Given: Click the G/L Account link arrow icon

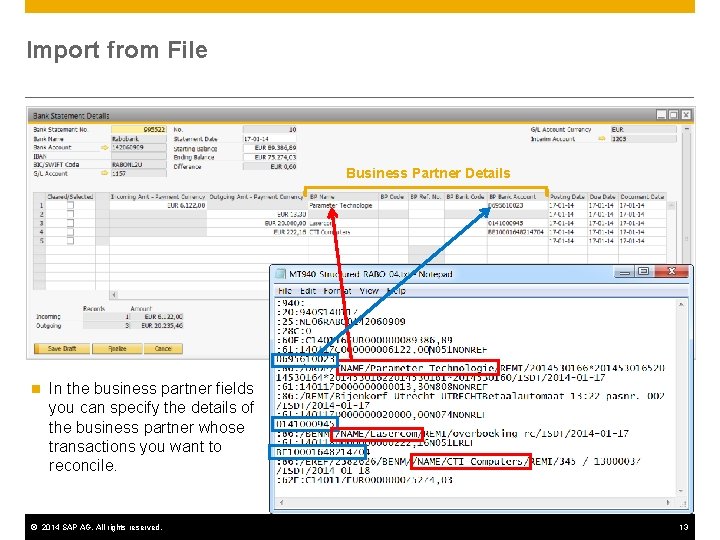Looking at the screenshot, I should (104, 173).
